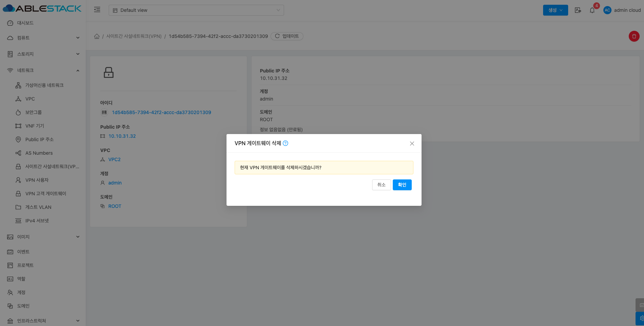Click the 게스트 VLAN folder icon

pyautogui.click(x=18, y=207)
